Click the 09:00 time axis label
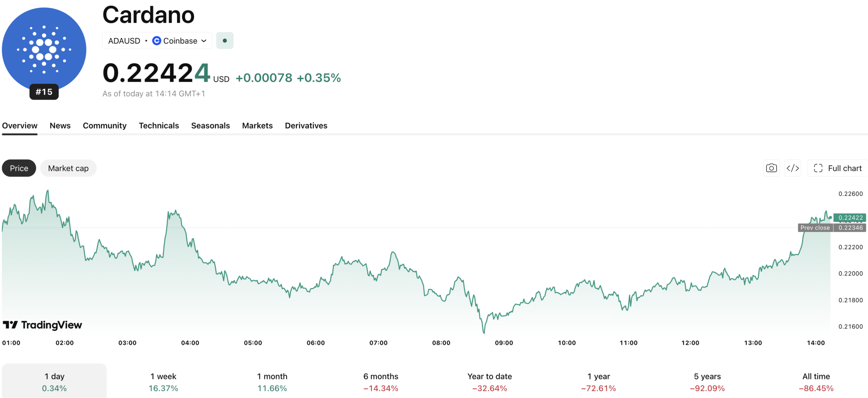Viewport: 868px width, 398px height. pyautogui.click(x=504, y=343)
